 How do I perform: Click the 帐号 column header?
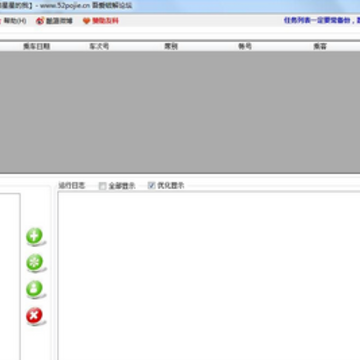point(245,47)
